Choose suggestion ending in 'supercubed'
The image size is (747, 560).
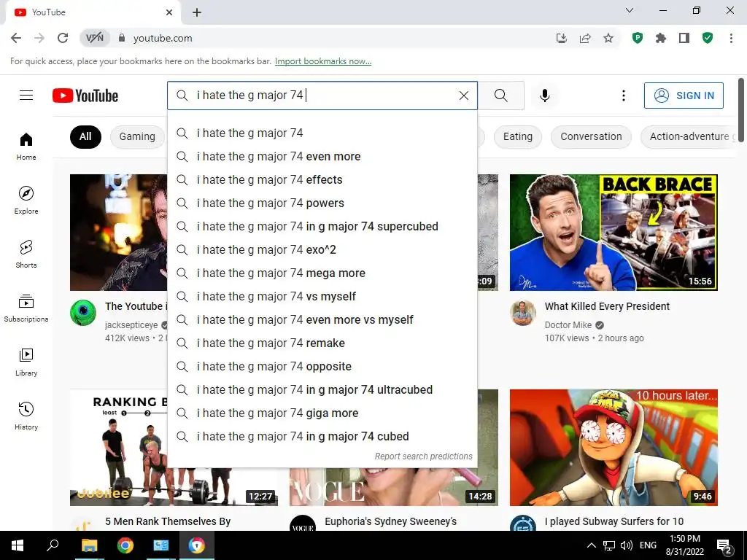coord(322,227)
